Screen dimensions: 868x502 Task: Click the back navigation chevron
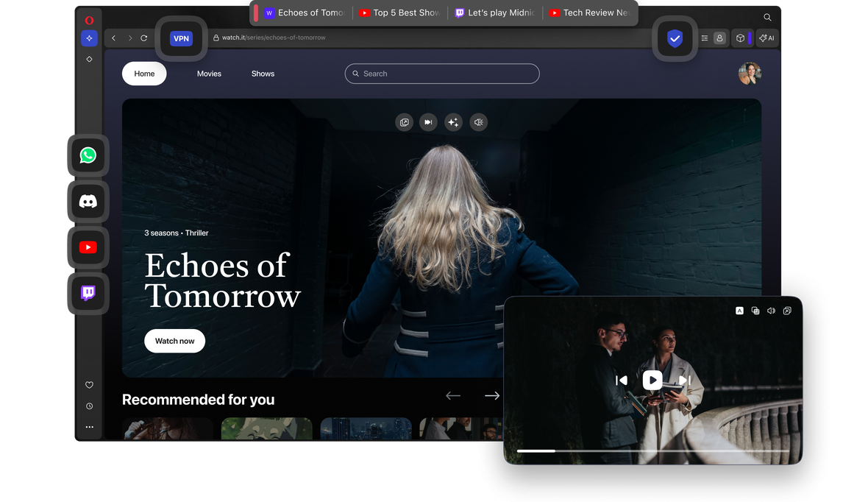(113, 38)
